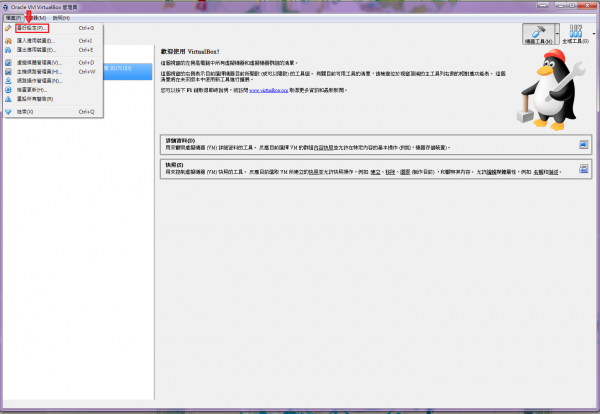Expand the Global Tools dropdown arrow
Screen dimensions: 600x414
(592, 34)
